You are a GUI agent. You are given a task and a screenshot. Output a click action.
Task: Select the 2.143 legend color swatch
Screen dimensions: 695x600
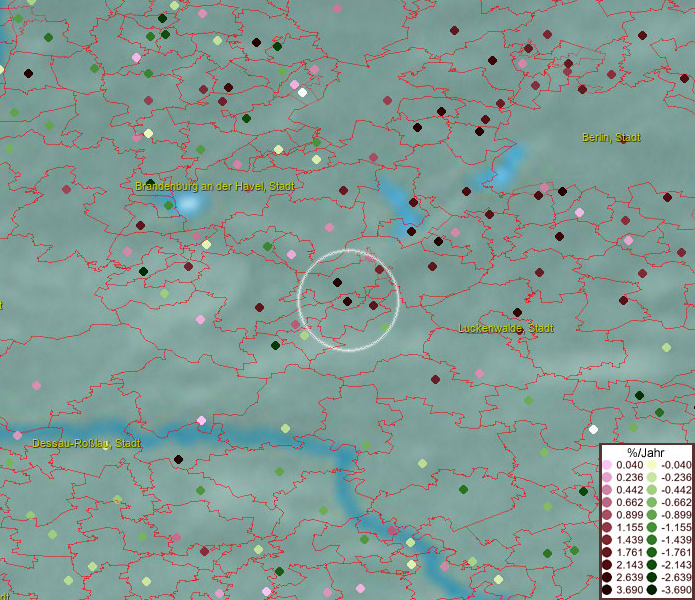[x=607, y=565]
